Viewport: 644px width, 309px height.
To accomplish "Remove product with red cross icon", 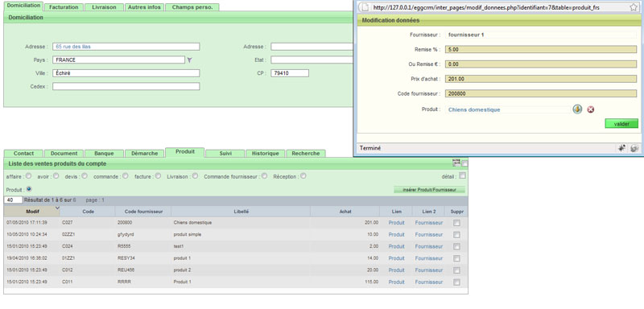I will (x=591, y=109).
